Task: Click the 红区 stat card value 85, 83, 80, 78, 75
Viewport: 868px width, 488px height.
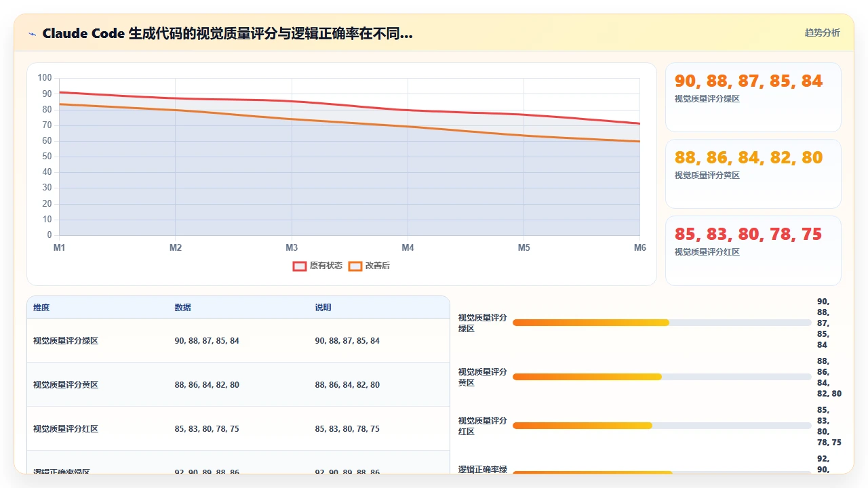Action: point(749,235)
